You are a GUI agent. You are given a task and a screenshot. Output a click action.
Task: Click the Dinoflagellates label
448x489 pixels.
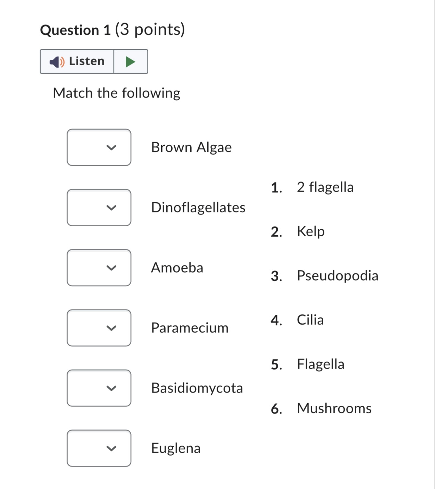click(198, 208)
